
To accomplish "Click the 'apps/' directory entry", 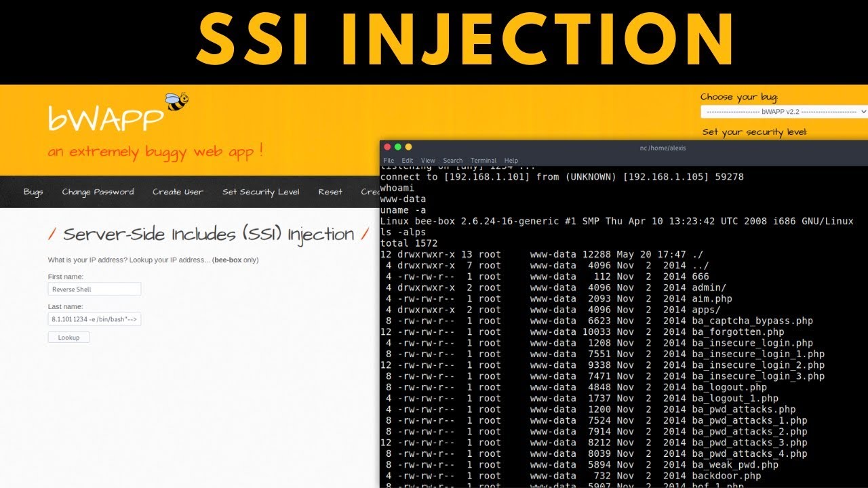I will click(x=707, y=310).
